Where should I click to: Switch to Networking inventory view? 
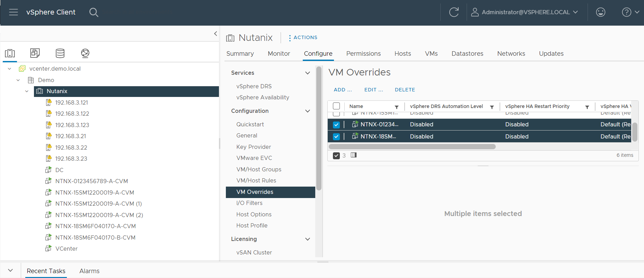(85, 53)
